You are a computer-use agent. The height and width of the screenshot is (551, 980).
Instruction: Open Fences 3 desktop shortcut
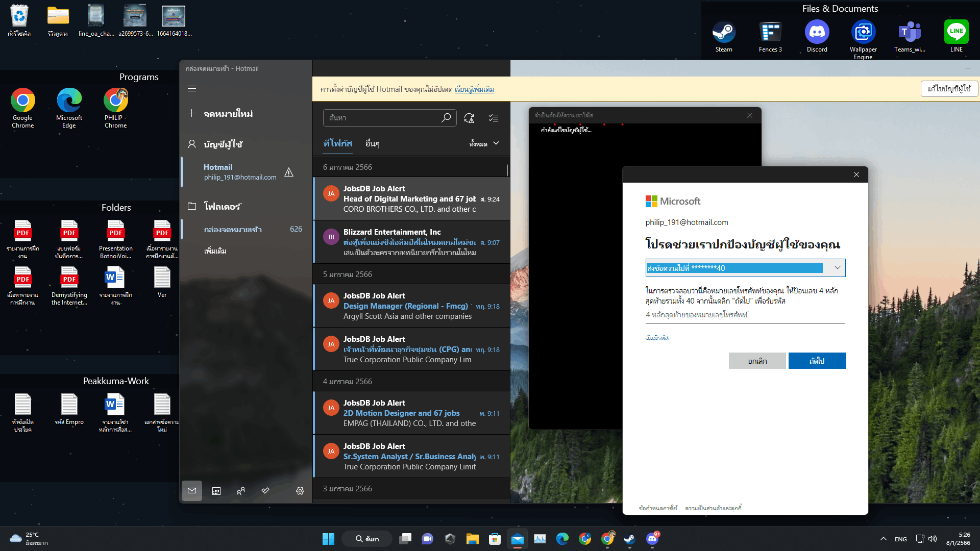(770, 36)
